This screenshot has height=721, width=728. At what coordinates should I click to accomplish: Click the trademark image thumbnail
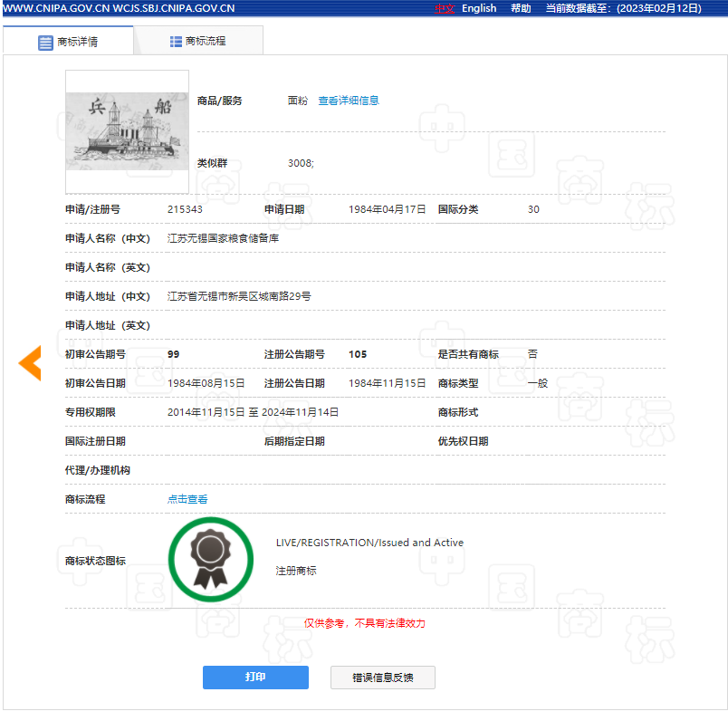point(127,130)
